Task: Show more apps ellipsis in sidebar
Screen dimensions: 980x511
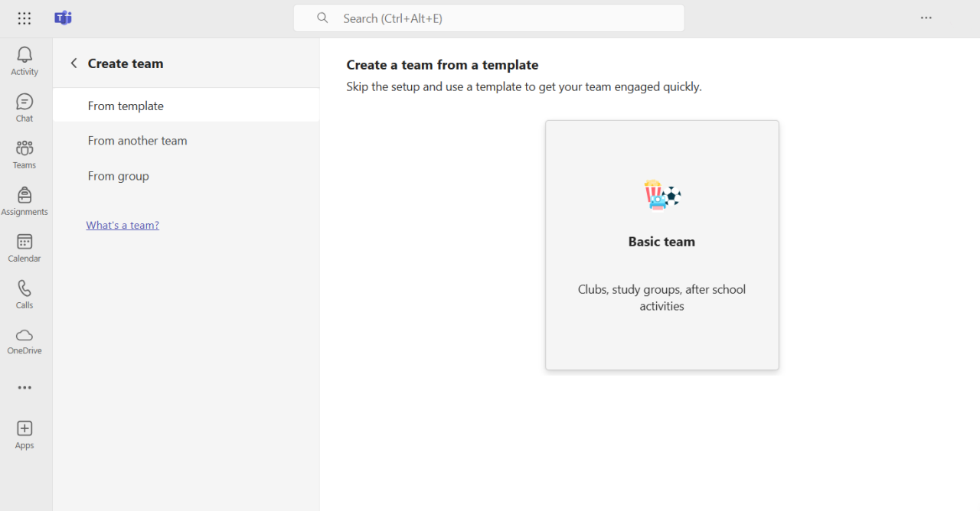Action: point(24,388)
